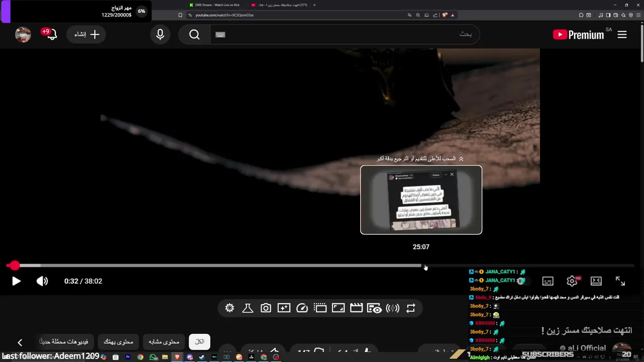644x362 pixels.
Task: Click the إنشاء create button
Action: [87, 34]
